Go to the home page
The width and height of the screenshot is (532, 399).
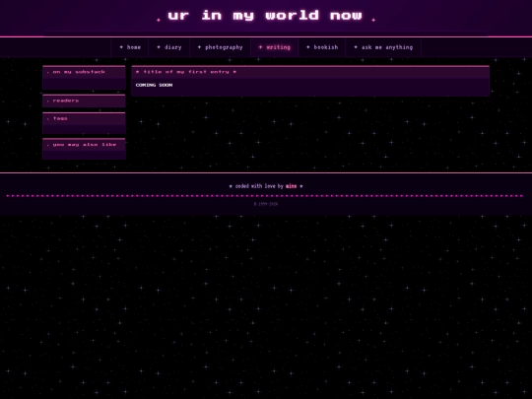(130, 47)
